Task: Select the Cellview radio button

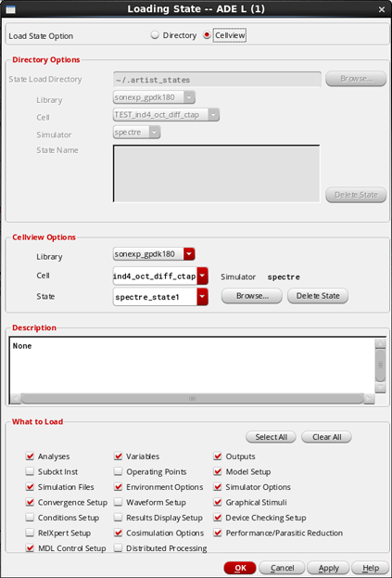Action: [207, 35]
